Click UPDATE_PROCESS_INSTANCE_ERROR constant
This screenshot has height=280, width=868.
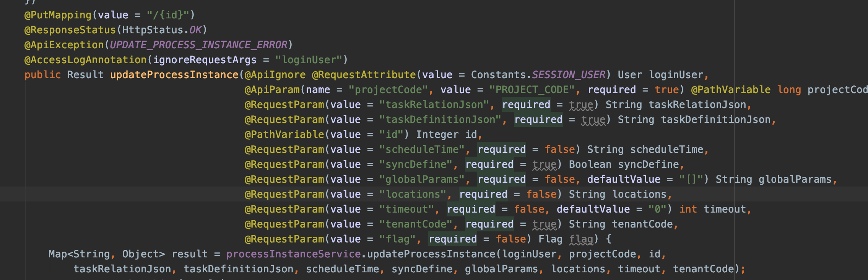(x=199, y=45)
